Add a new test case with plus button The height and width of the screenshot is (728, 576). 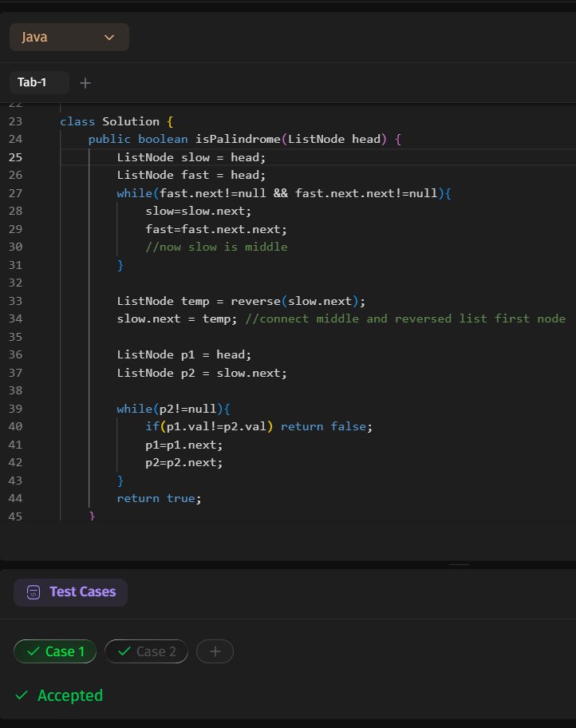[x=215, y=651]
